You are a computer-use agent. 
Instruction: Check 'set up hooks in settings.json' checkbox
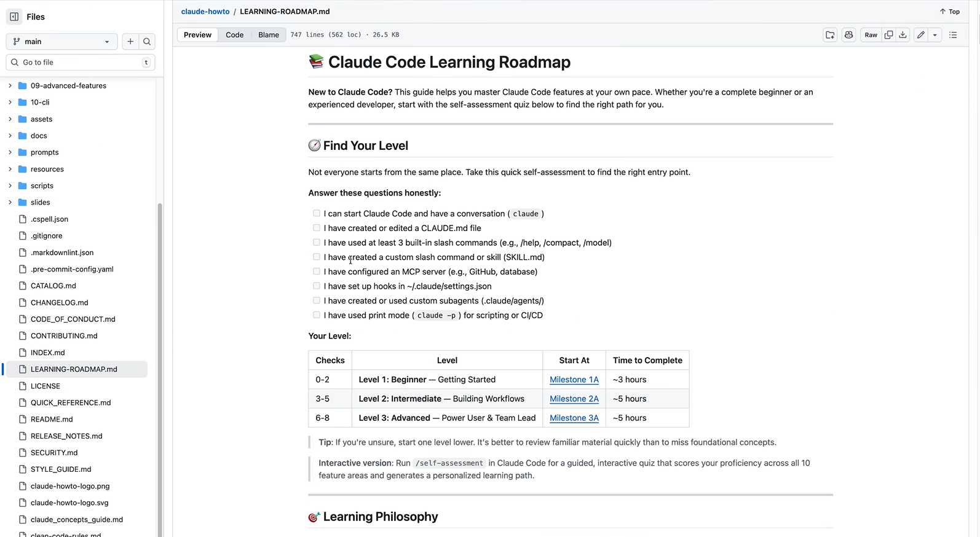click(x=316, y=286)
